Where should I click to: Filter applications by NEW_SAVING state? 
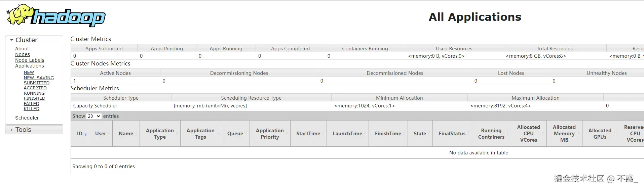pos(39,78)
